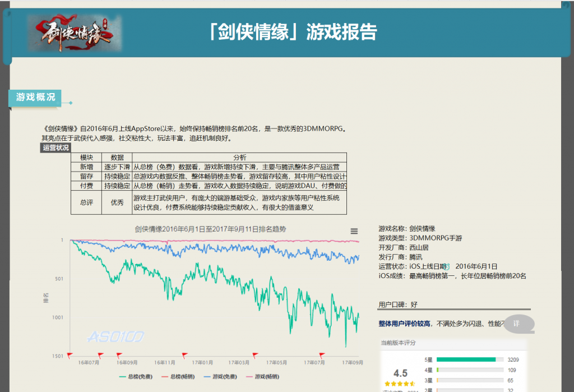Click the 5星 green rating bar

tap(466, 360)
